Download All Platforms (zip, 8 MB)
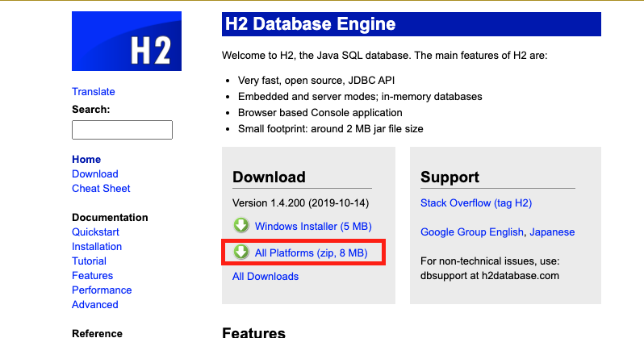The height and width of the screenshot is (338, 644). click(x=312, y=253)
